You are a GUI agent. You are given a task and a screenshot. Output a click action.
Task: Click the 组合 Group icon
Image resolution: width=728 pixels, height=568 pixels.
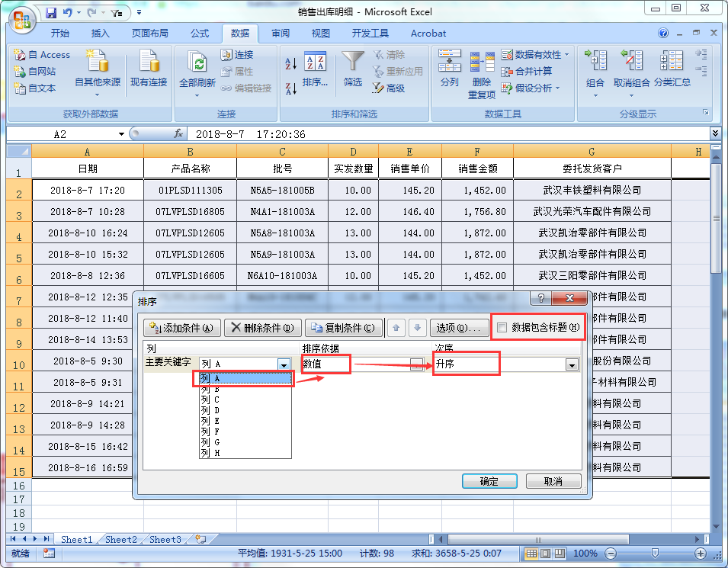(x=595, y=69)
